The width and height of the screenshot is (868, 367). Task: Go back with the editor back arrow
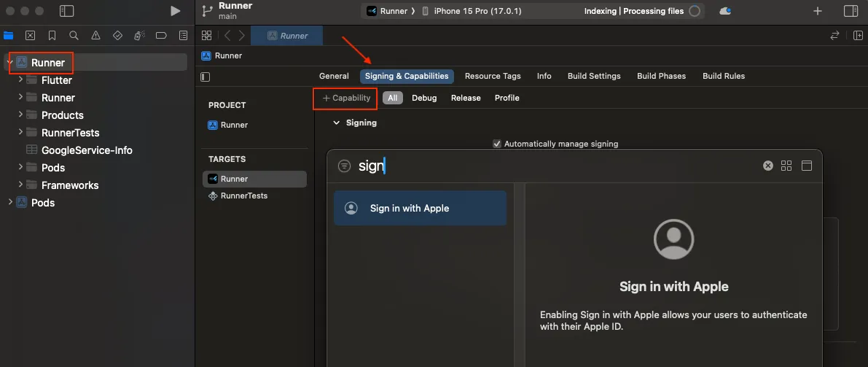[x=227, y=36]
